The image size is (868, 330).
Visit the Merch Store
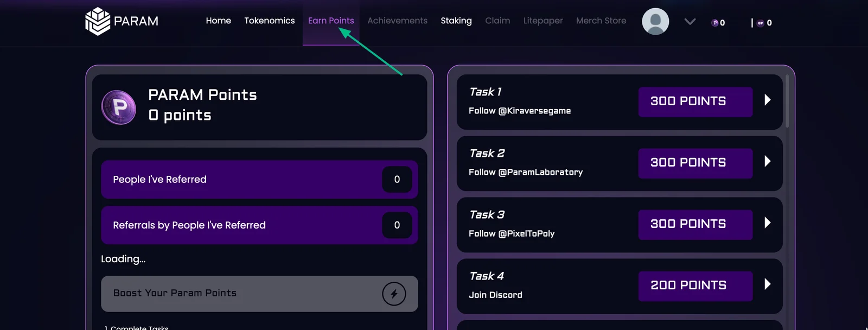click(601, 21)
